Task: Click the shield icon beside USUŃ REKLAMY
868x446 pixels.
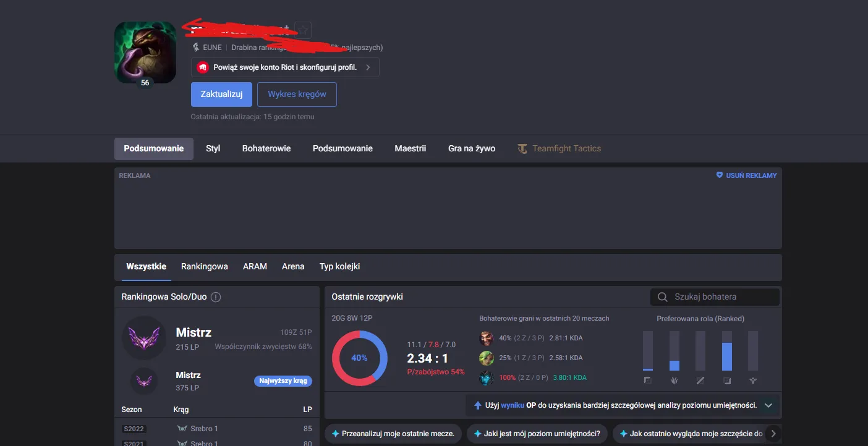Action: [x=720, y=175]
